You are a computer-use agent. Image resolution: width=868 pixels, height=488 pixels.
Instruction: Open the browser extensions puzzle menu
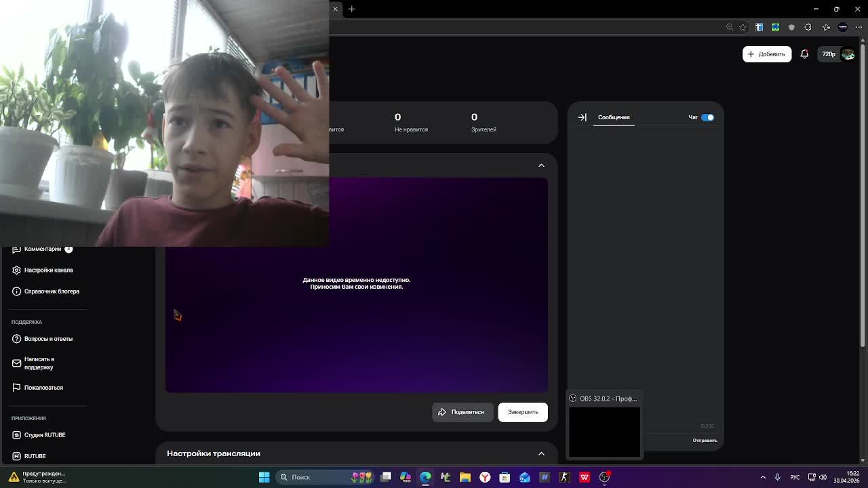(x=808, y=27)
